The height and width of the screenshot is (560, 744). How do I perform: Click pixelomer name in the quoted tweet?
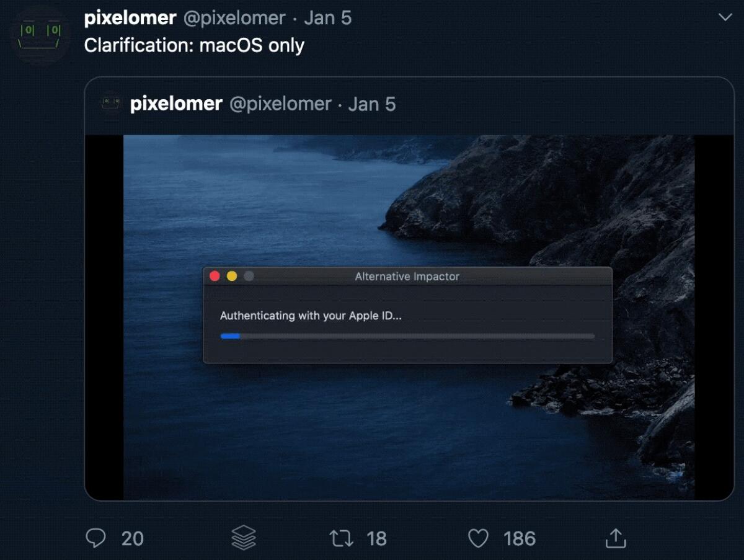tap(176, 104)
